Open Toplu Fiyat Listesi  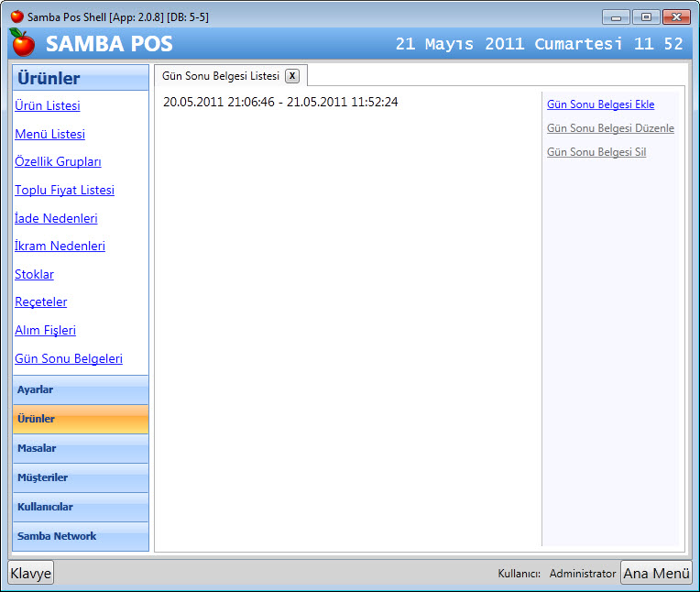point(64,191)
